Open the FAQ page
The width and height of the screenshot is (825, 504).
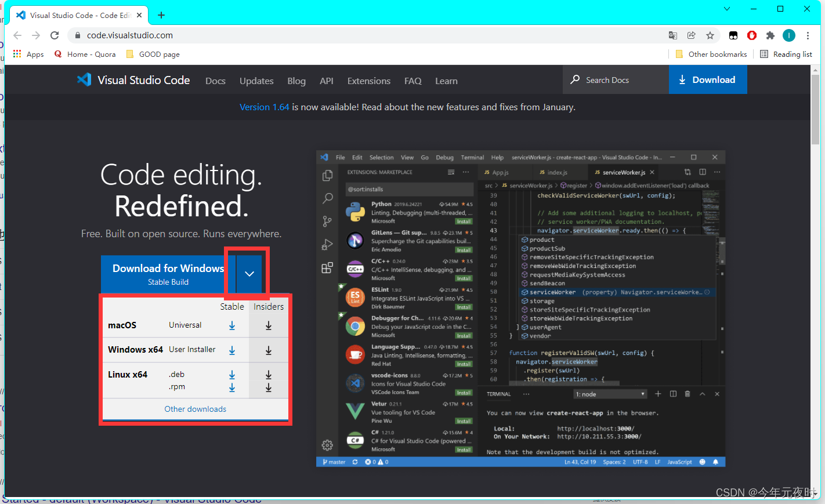pos(413,81)
